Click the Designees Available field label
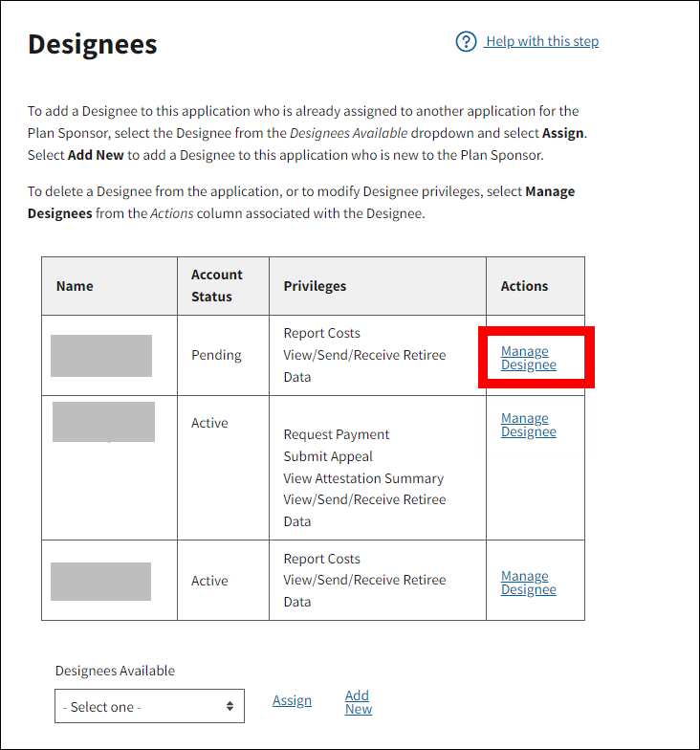Viewport: 700px width, 750px height. [115, 671]
